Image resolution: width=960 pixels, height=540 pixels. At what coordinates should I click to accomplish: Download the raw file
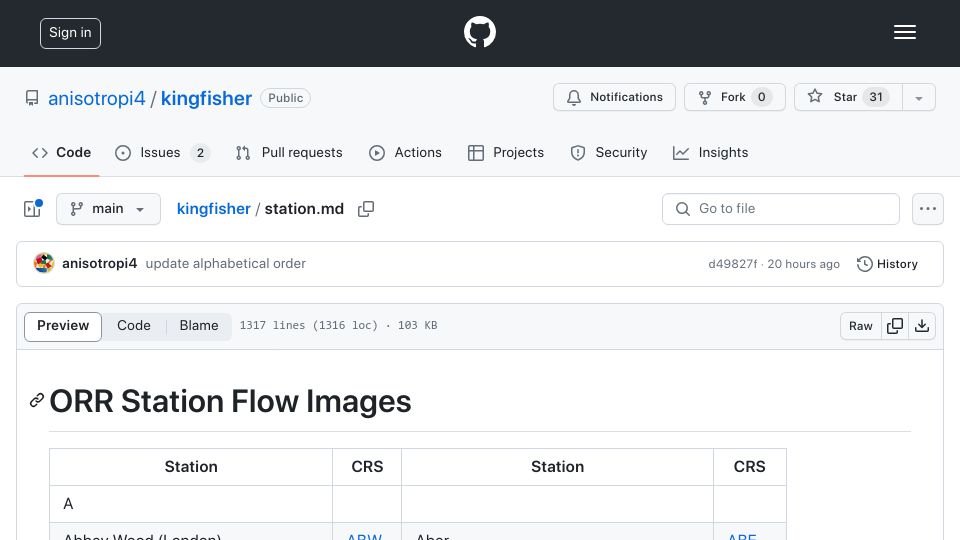pos(921,326)
